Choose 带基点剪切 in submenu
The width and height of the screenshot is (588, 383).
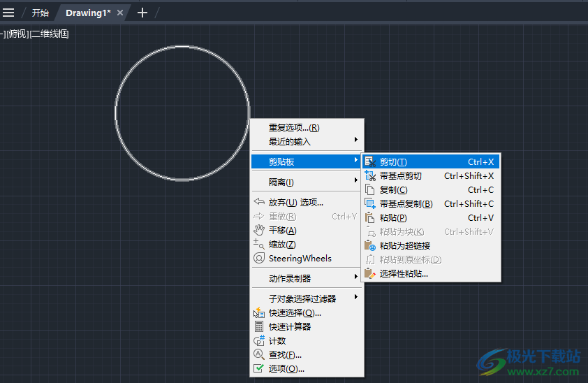(431, 175)
